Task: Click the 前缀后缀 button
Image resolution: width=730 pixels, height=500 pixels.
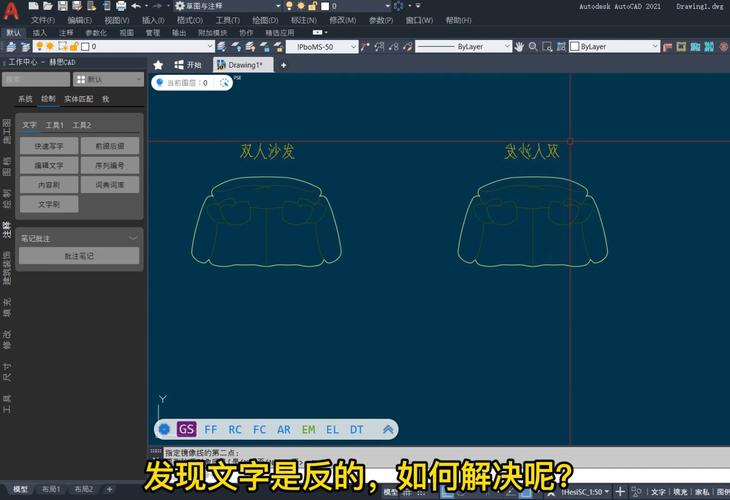Action: 110,146
